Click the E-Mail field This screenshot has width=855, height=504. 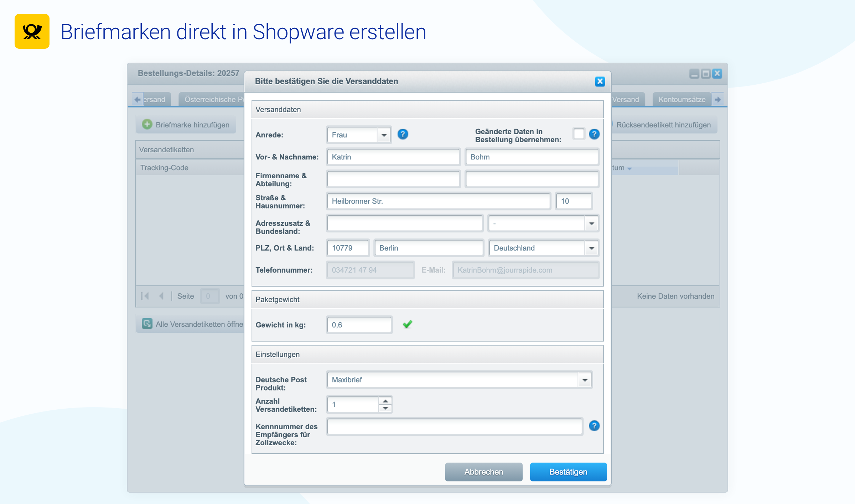click(x=525, y=270)
